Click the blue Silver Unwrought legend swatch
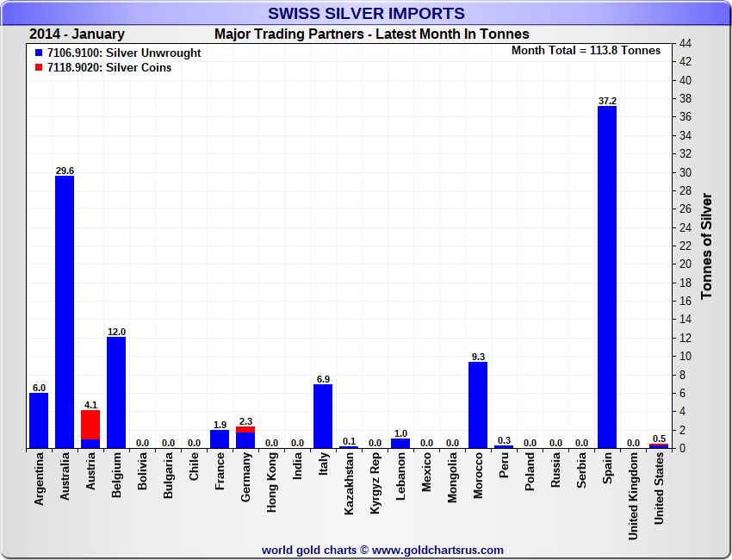Image resolution: width=732 pixels, height=560 pixels. (x=37, y=53)
